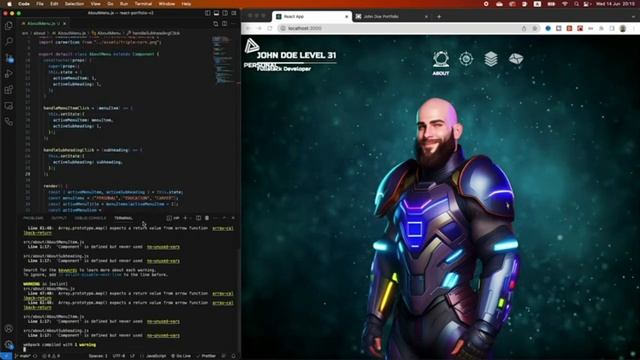Open the View menu
Viewport: 640px width, 360px height.
click(x=96, y=4)
